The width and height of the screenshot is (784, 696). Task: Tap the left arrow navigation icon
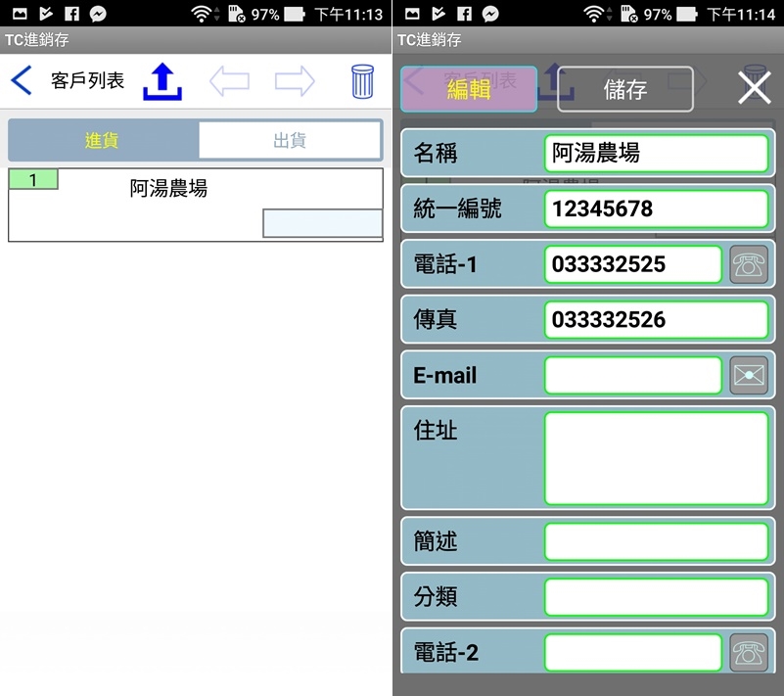coord(229,81)
